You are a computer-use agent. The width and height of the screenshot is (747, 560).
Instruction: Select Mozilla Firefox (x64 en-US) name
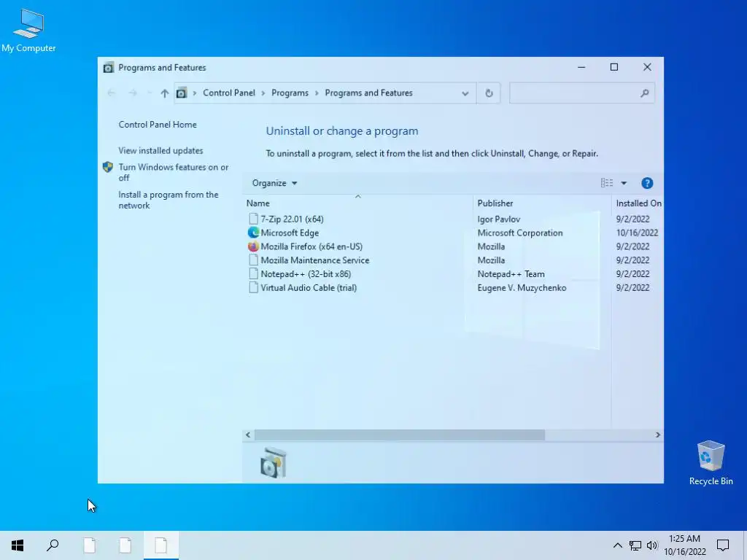pyautogui.click(x=311, y=246)
